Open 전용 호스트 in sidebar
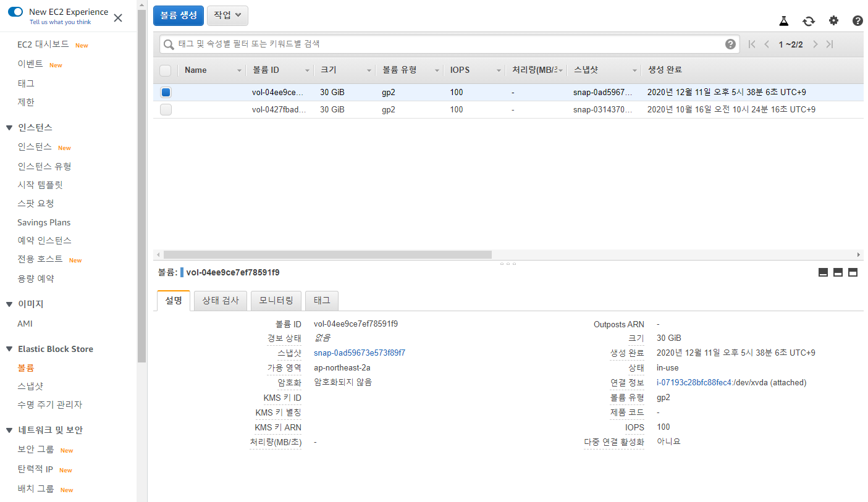Image resolution: width=868 pixels, height=502 pixels. [40, 259]
